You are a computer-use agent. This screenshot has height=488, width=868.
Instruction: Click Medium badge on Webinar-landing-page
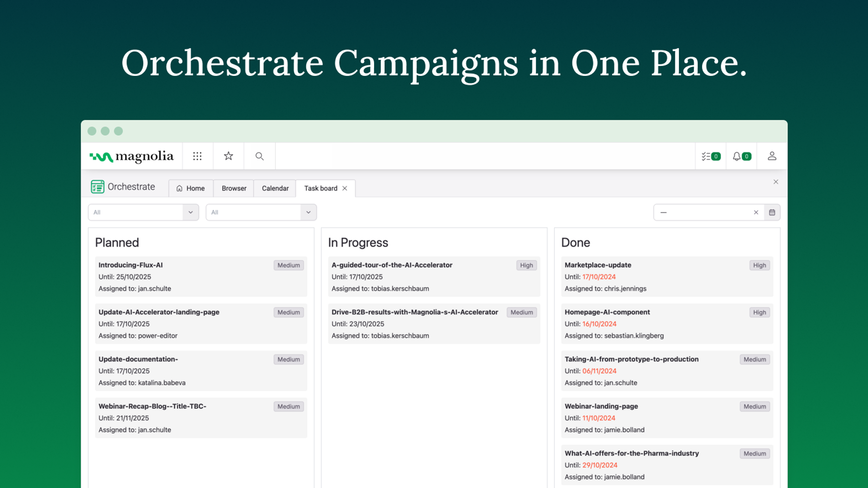(x=754, y=406)
